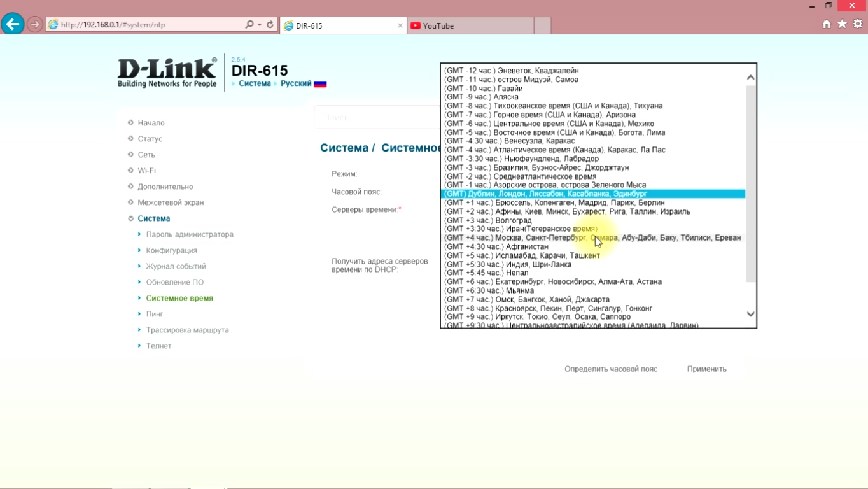
Task: Select GMT -9 Аляска timezone
Action: 593,97
